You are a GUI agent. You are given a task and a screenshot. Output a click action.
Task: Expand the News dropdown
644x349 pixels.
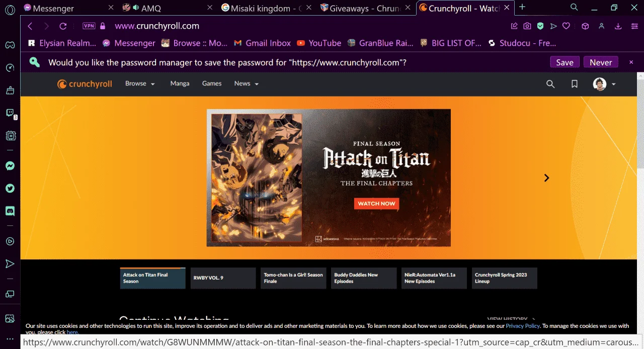click(x=247, y=83)
